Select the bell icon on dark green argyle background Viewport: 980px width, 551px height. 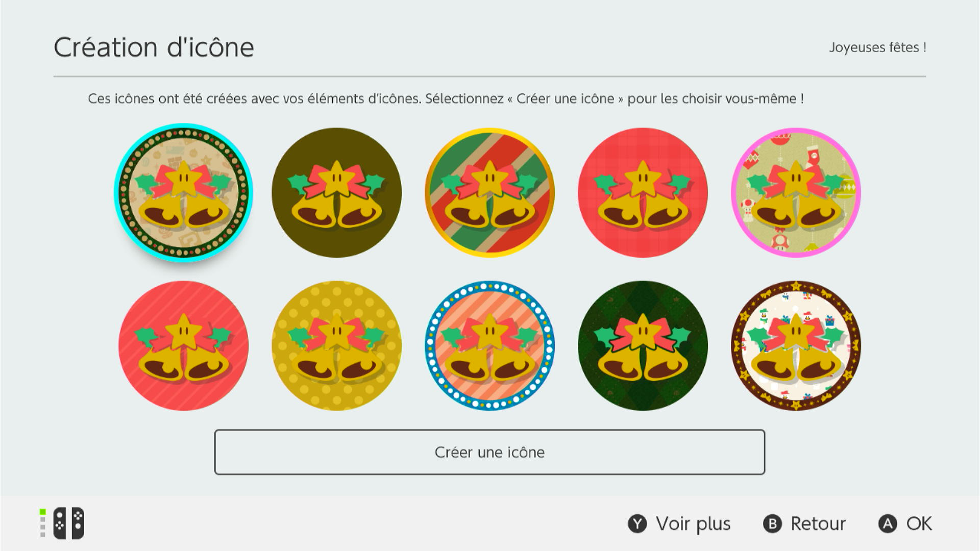coord(643,346)
